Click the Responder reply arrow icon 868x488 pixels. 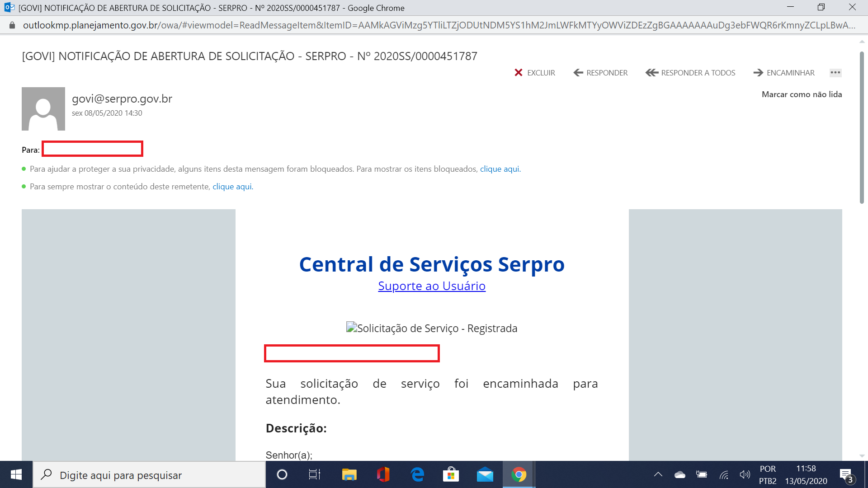577,73
